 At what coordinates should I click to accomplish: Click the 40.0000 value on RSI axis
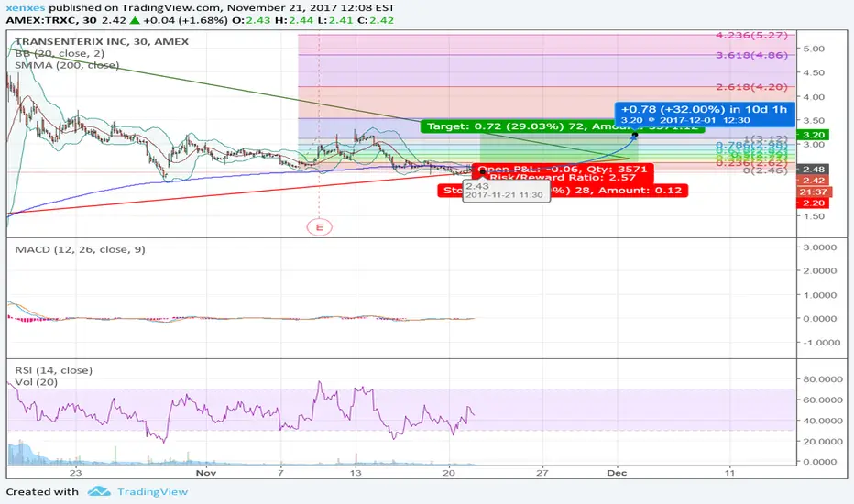(x=822, y=421)
